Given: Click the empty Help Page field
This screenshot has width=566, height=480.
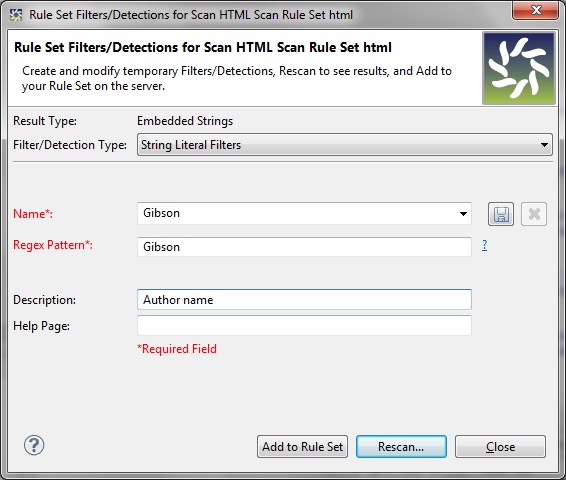Looking at the screenshot, I should coord(304,325).
